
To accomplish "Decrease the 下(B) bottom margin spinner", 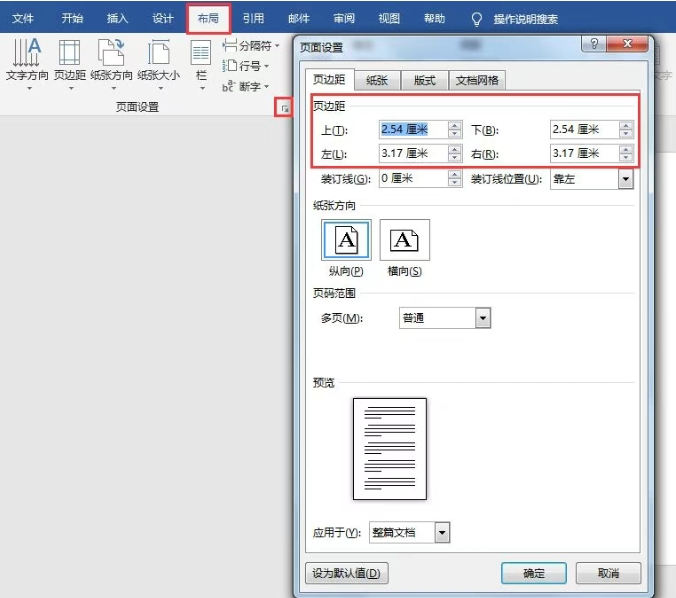I will 626,134.
